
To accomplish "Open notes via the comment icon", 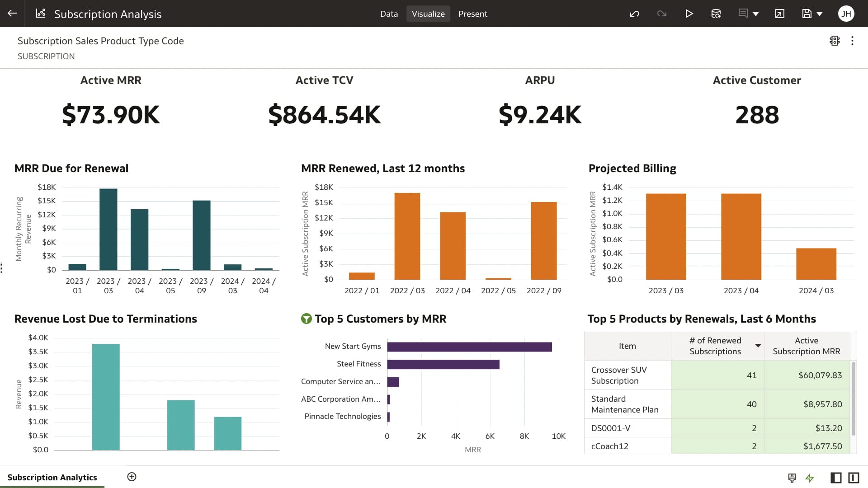I will coord(742,14).
